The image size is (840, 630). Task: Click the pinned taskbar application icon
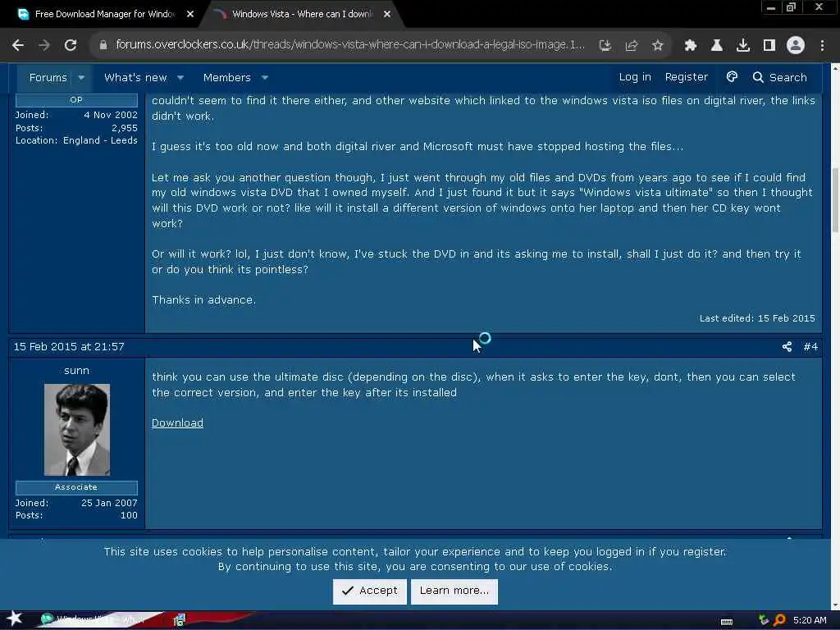tap(180, 620)
